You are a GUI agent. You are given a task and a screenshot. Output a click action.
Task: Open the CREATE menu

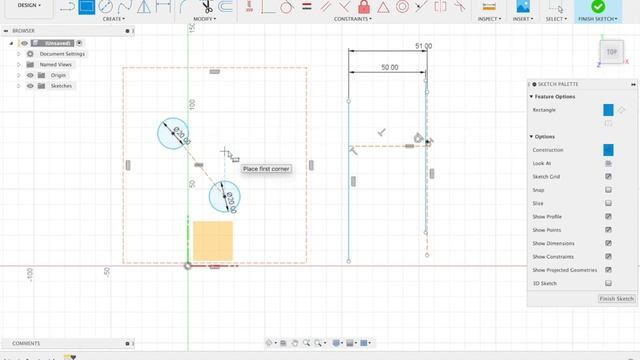pyautogui.click(x=113, y=19)
